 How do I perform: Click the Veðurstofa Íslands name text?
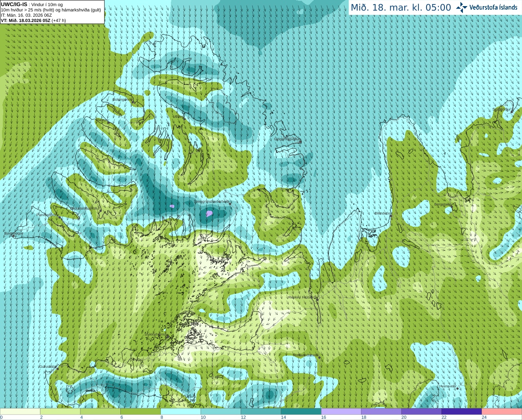(x=493, y=7)
